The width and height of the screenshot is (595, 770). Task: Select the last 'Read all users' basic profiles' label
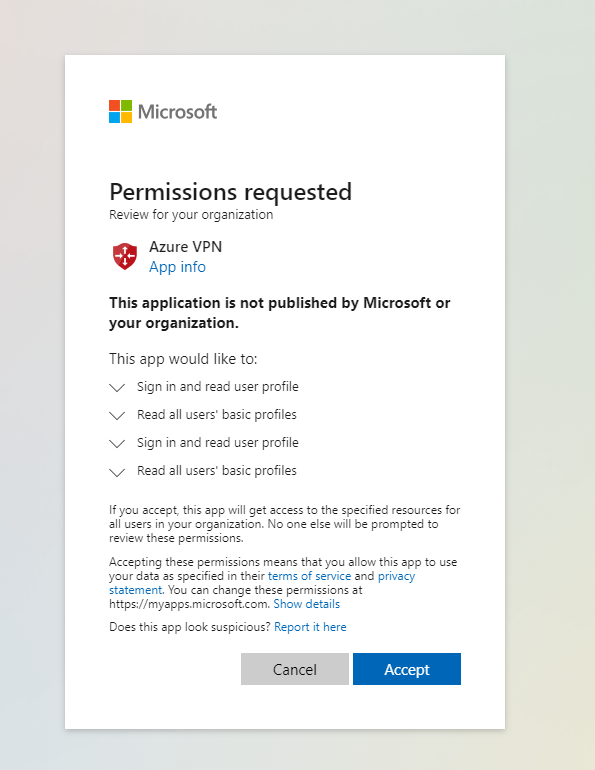(x=216, y=471)
